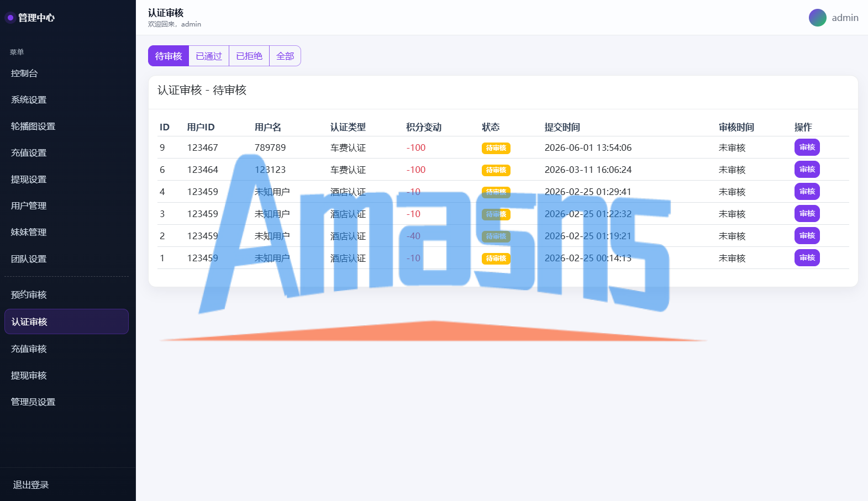Click the admin username at top right
The image size is (868, 501).
tap(845, 18)
